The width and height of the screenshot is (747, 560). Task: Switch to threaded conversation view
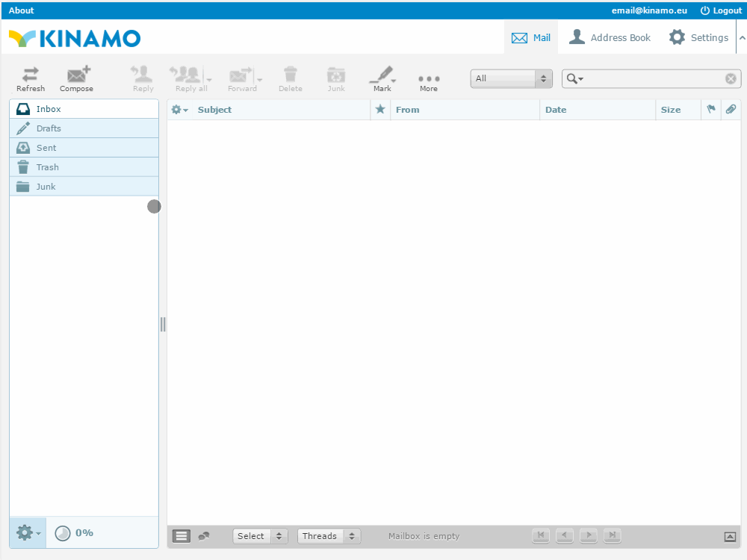203,536
